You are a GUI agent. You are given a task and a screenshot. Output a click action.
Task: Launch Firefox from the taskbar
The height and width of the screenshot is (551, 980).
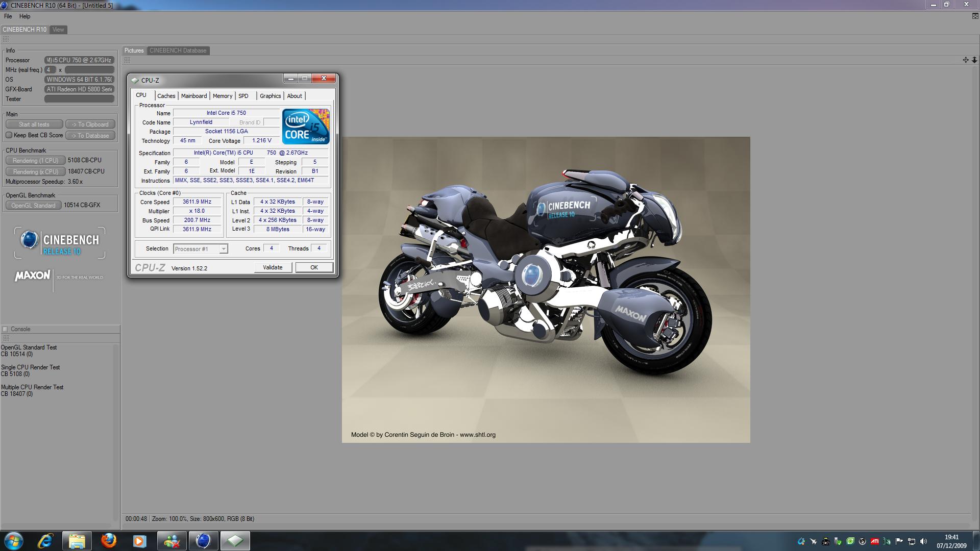point(108,541)
